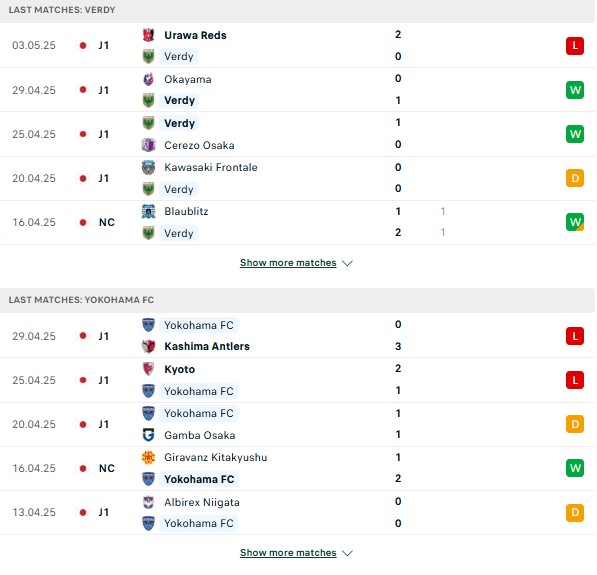This screenshot has height=575, width=597.
Task: Select the 16.04.25 Blaublitz vs Verdy match row
Action: (298, 222)
